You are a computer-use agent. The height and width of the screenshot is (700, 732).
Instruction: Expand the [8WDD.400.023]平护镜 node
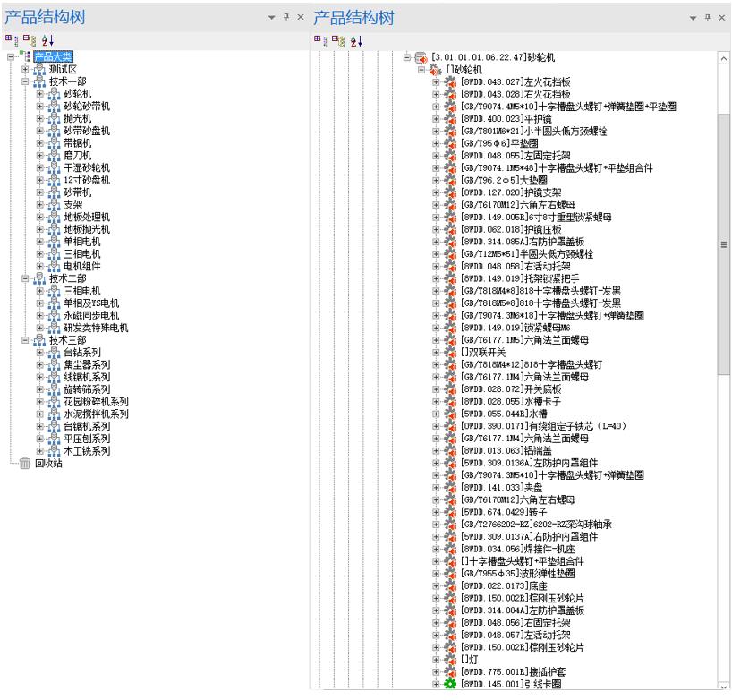pos(436,119)
